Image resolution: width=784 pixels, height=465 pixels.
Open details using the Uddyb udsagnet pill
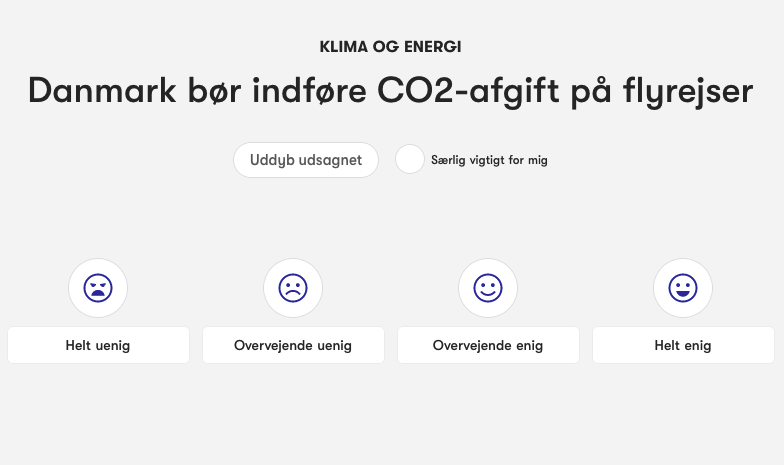[306, 160]
